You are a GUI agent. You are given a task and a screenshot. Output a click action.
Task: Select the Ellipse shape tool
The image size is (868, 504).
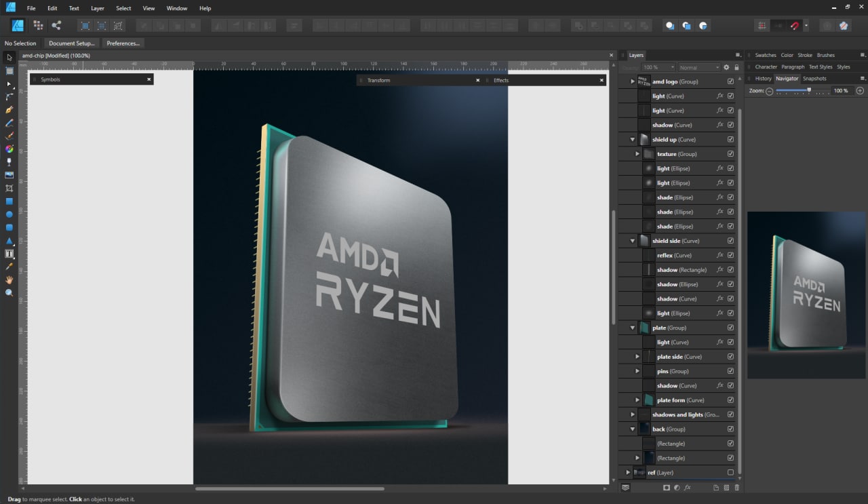tap(9, 214)
